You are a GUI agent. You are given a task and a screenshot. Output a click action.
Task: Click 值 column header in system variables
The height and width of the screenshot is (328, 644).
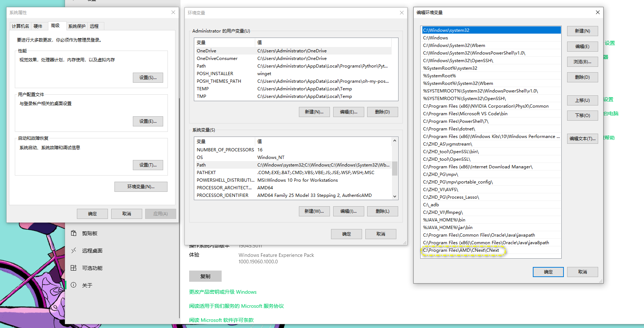(x=323, y=142)
